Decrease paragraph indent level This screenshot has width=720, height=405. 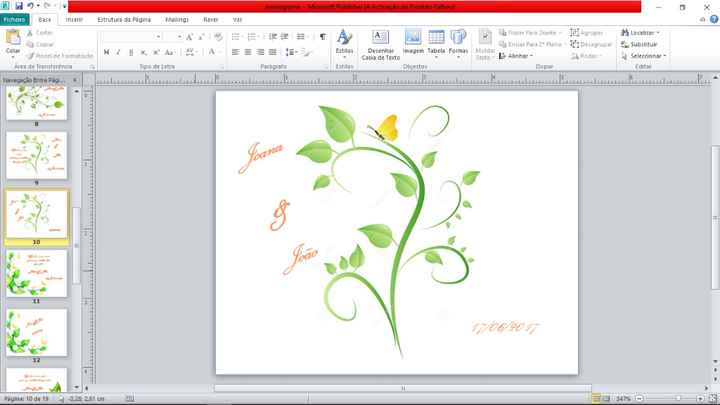pyautogui.click(x=273, y=37)
